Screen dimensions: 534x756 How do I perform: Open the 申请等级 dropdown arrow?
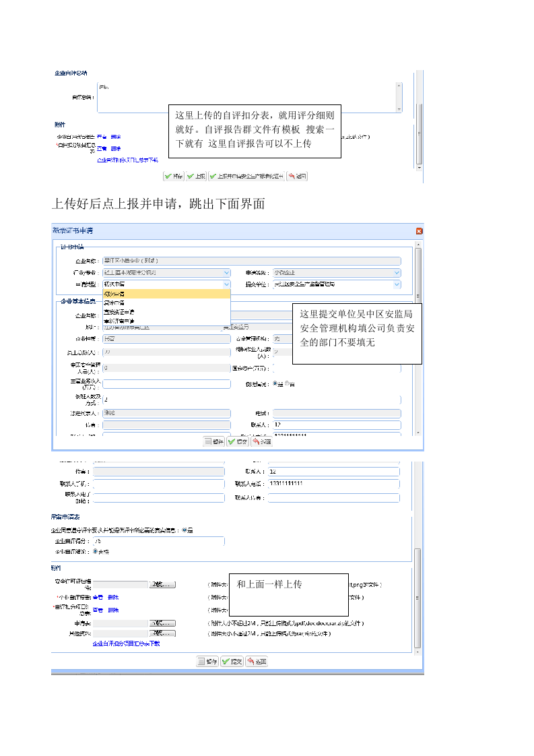(397, 273)
